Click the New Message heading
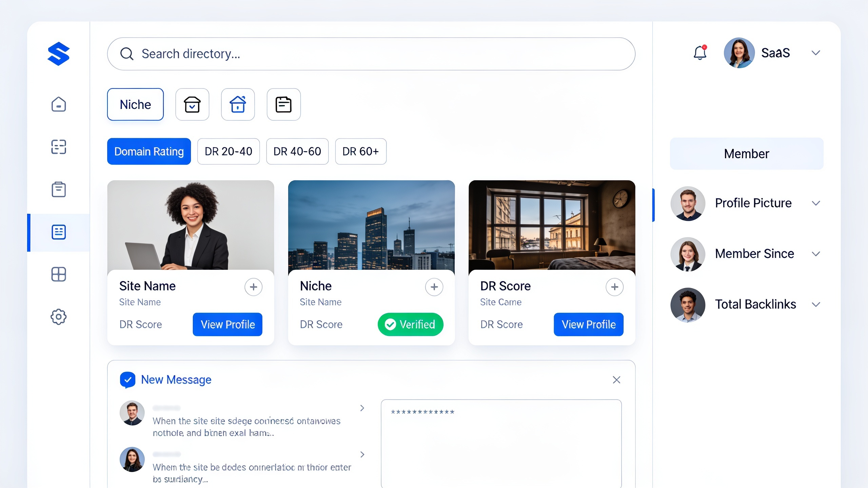Image resolution: width=868 pixels, height=488 pixels. point(176,380)
